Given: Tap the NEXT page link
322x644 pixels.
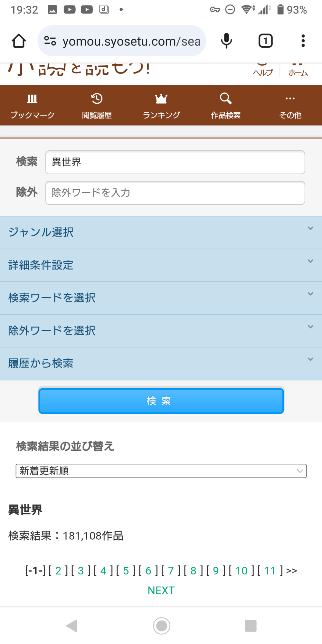Looking at the screenshot, I should [161, 590].
